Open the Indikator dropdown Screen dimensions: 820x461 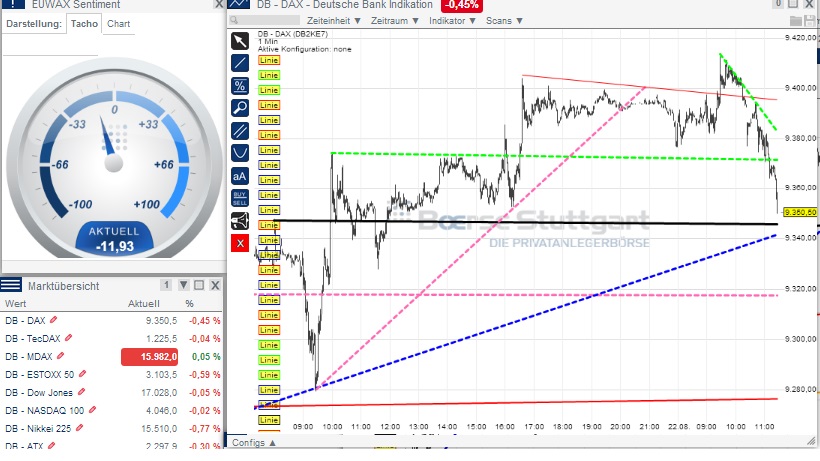pyautogui.click(x=452, y=21)
